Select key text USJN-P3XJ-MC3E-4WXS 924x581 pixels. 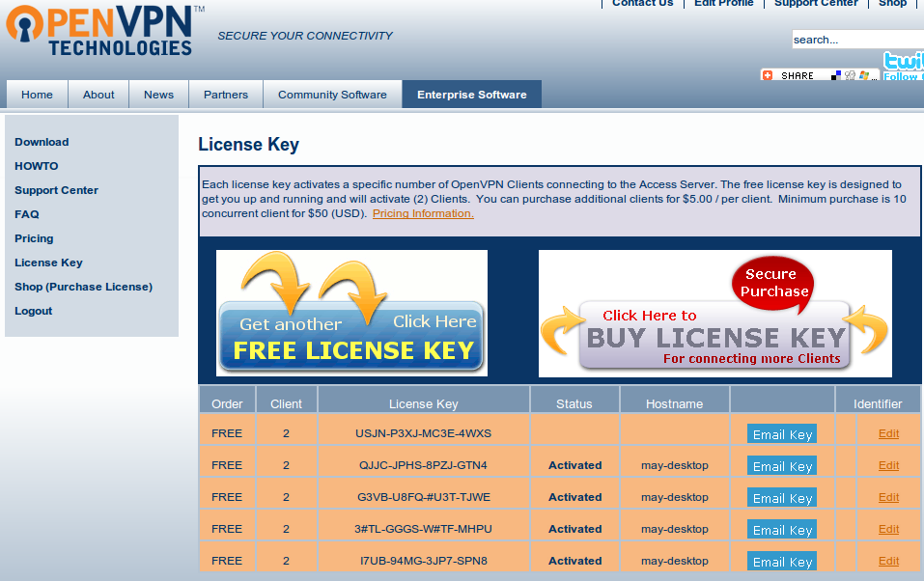423,433
